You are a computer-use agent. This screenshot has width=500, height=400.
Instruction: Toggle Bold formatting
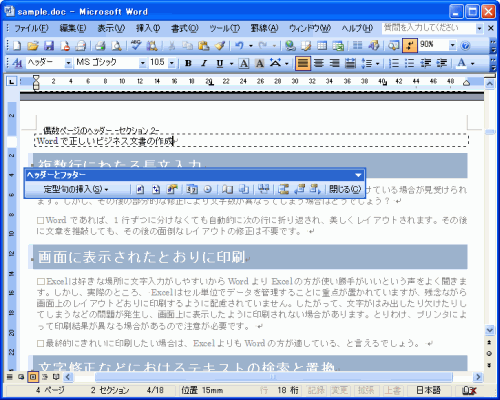tap(188, 63)
